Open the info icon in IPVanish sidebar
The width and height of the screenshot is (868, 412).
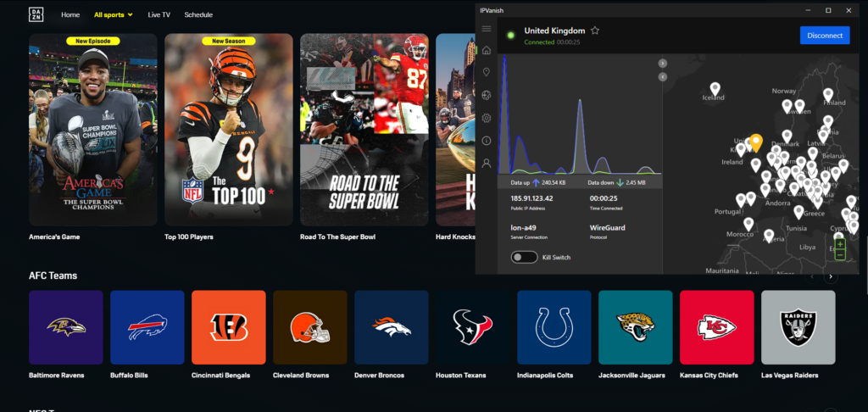click(487, 141)
